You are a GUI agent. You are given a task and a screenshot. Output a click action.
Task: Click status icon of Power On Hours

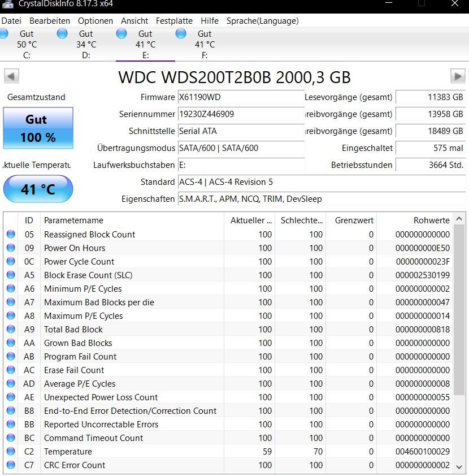(x=11, y=248)
